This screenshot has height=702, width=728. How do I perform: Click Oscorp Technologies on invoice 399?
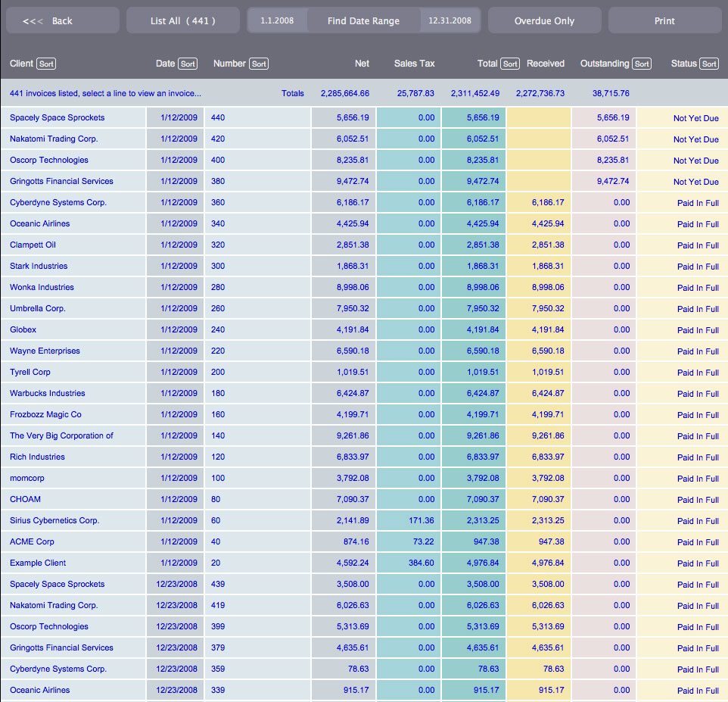tap(49, 627)
